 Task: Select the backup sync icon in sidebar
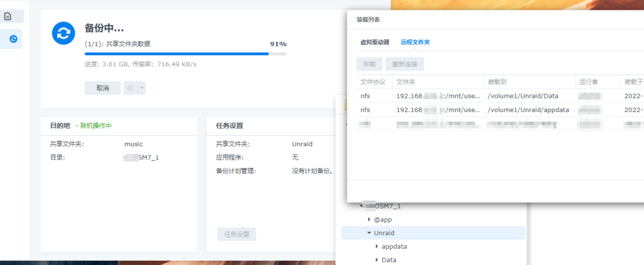13,39
